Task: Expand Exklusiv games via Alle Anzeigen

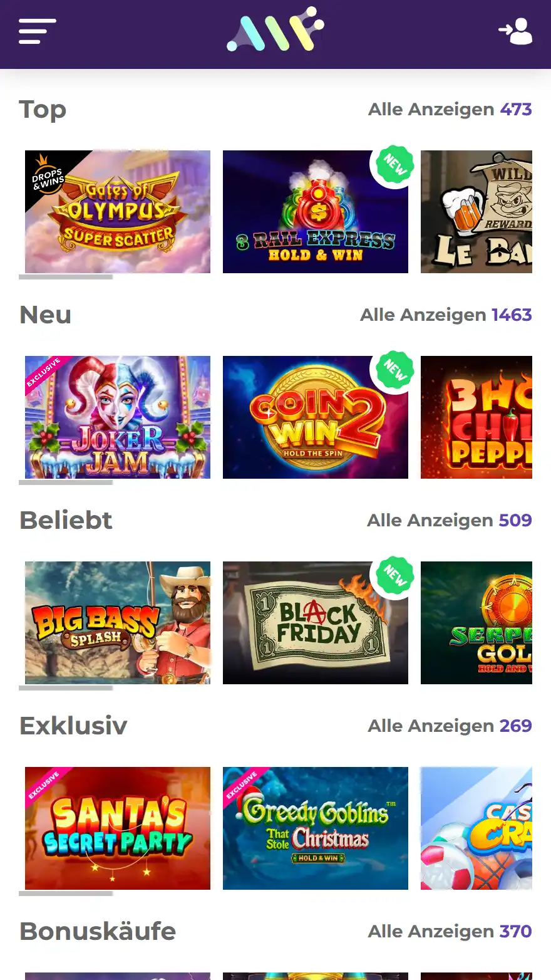Action: click(450, 726)
